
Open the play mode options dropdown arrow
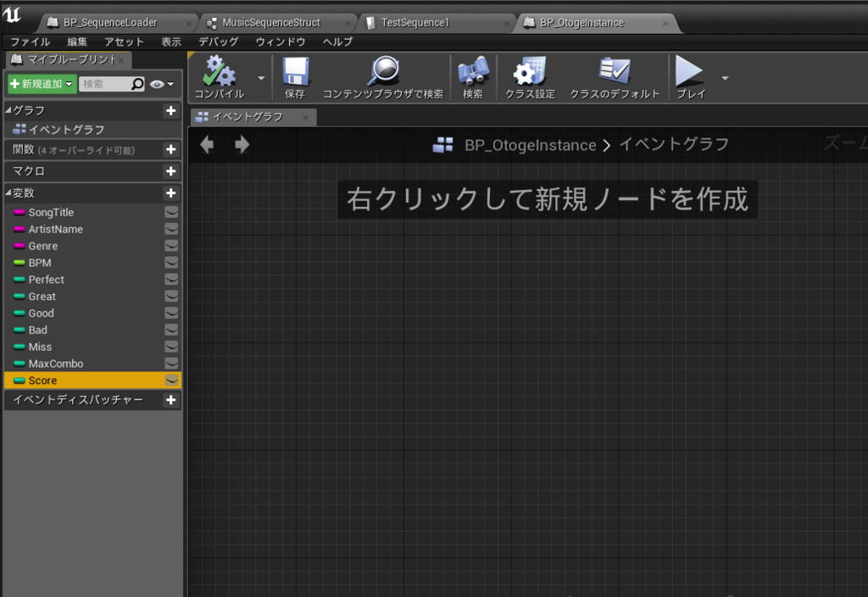point(725,78)
